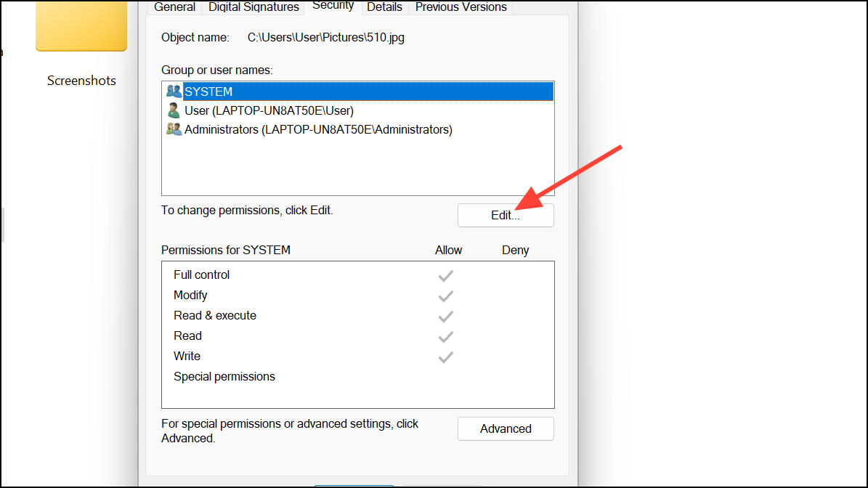This screenshot has height=488, width=868.
Task: Switch to the General tab
Action: point(175,7)
